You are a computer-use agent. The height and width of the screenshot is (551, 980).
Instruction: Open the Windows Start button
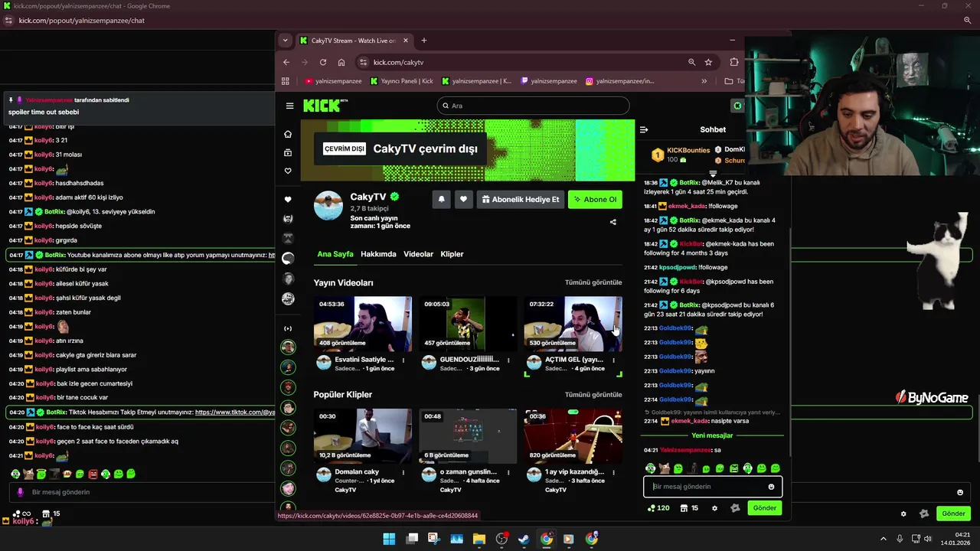tap(389, 539)
